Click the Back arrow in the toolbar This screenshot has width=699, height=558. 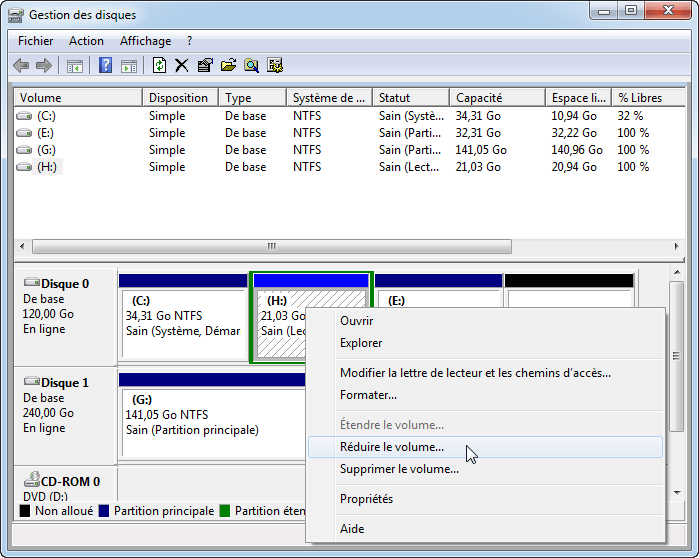coord(21,66)
